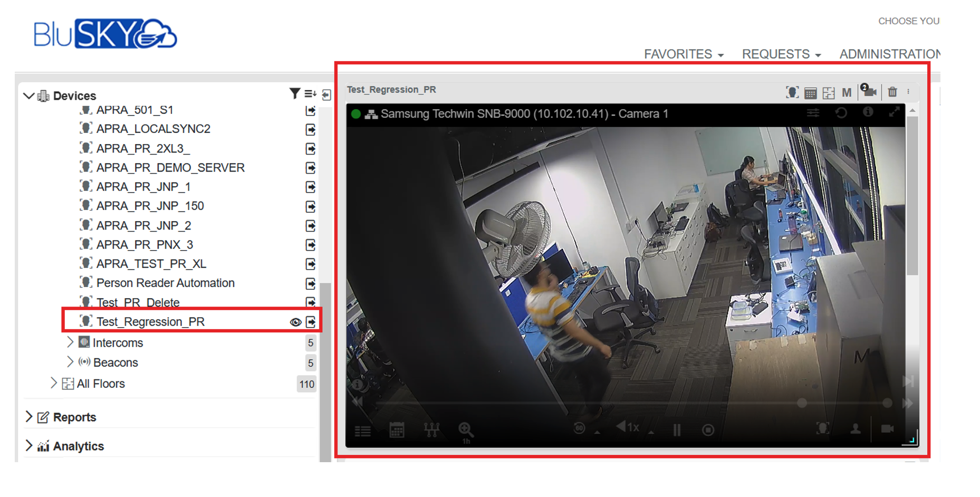This screenshot has height=497, width=980.
Task: Pause the camera playback
Action: tap(676, 429)
